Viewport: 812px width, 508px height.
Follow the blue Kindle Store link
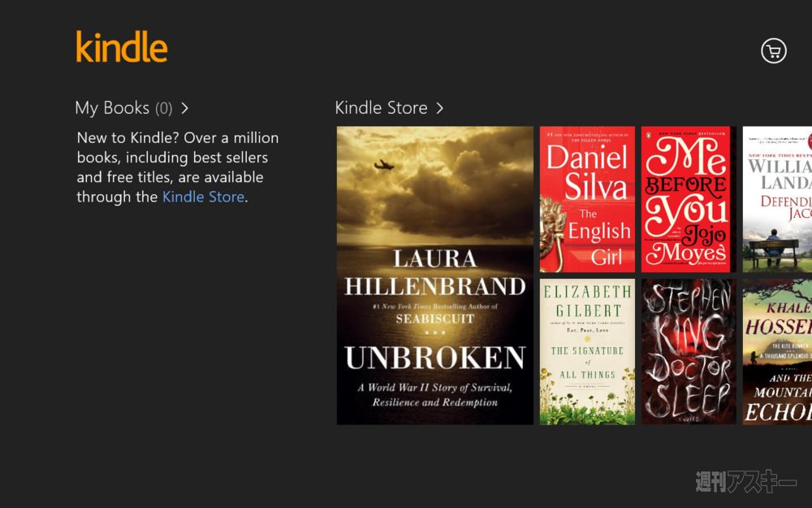coord(203,197)
